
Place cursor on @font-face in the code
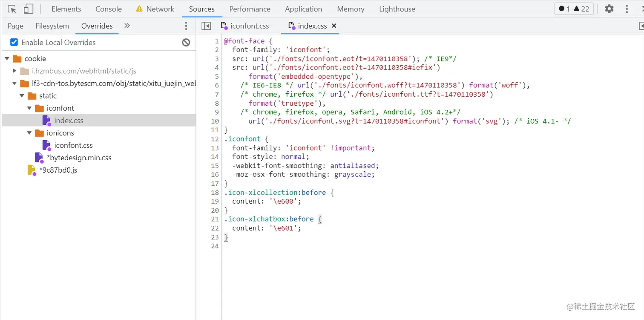point(244,41)
